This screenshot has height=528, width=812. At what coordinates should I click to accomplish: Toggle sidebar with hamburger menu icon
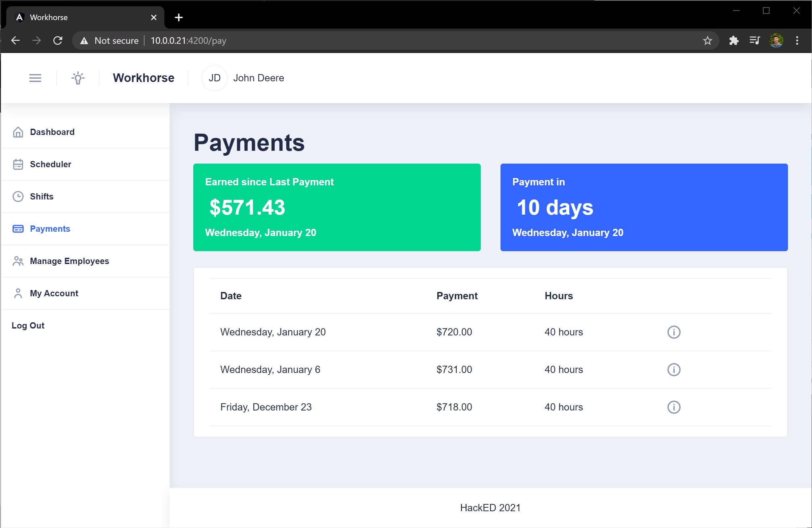pos(35,78)
